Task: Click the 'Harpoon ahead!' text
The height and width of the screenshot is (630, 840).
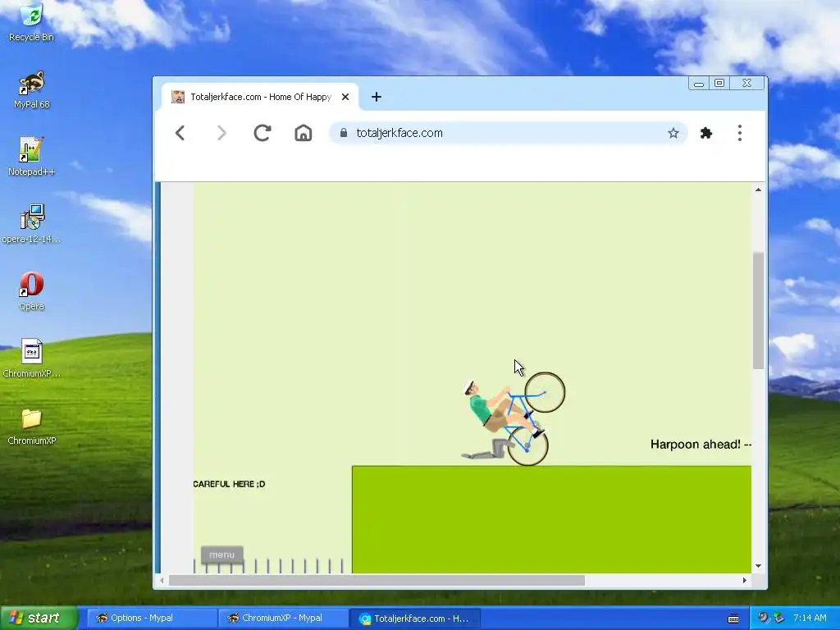Action: pos(696,444)
